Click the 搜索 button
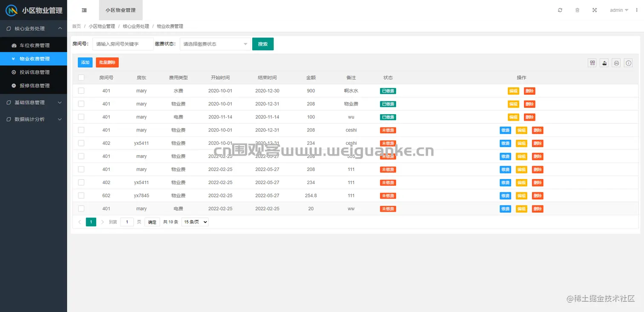 pos(263,44)
